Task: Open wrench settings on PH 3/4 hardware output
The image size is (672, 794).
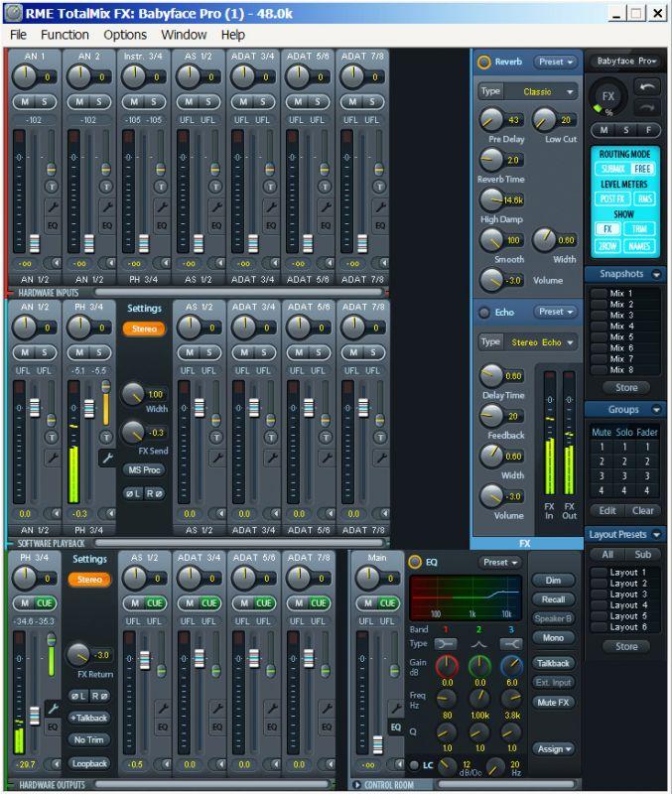Action: 53,708
